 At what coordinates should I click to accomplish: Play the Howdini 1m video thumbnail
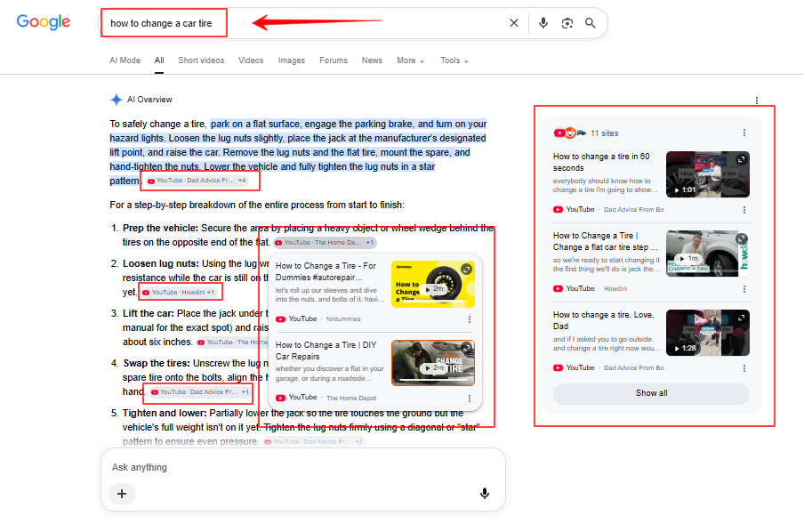point(708,254)
